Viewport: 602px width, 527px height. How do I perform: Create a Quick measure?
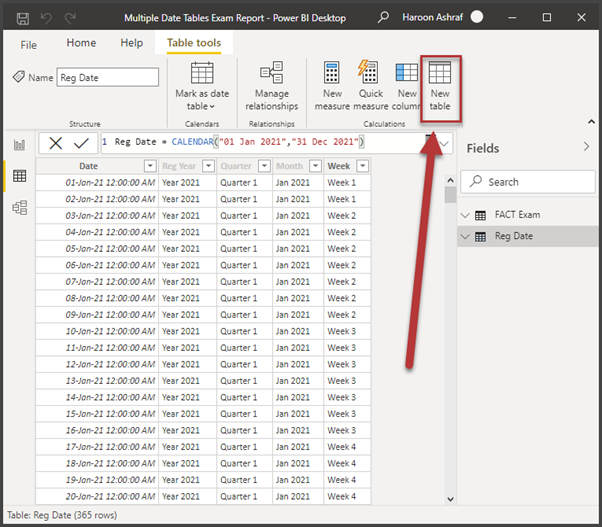pos(370,86)
